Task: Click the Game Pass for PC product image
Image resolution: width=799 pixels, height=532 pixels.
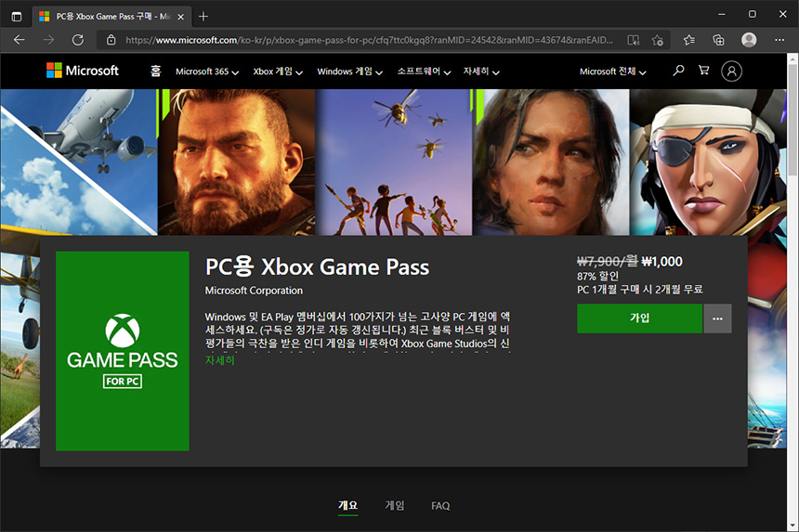Action: 123,351
